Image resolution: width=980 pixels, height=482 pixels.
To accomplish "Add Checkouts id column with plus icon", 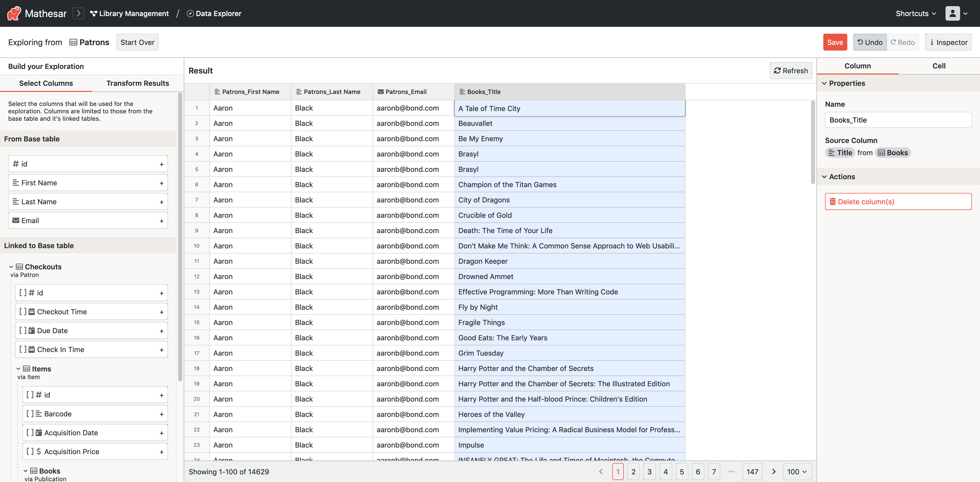I will [x=161, y=293].
